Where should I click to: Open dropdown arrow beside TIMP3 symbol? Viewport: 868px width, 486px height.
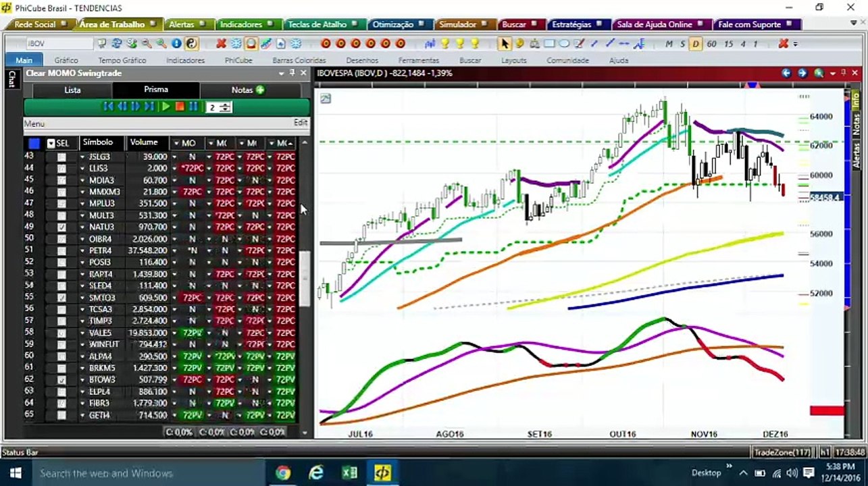[x=82, y=321]
